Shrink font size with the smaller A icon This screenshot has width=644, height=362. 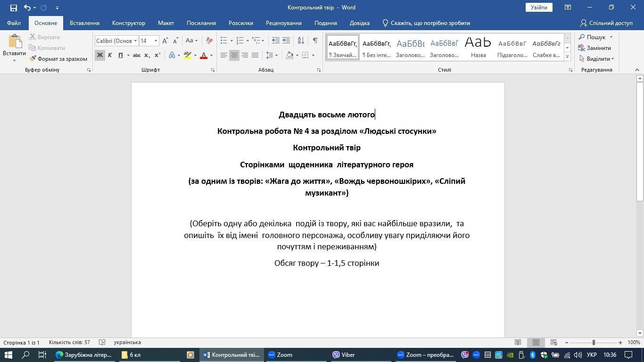tap(175, 41)
